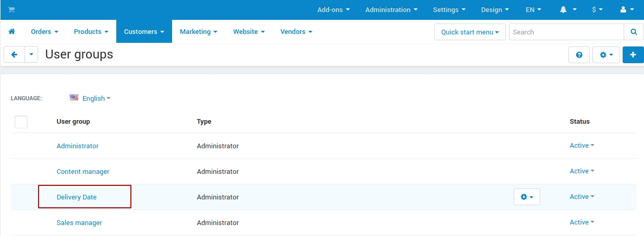The height and width of the screenshot is (236, 644).
Task: Go to the home dashboard icon
Action: coord(11,32)
